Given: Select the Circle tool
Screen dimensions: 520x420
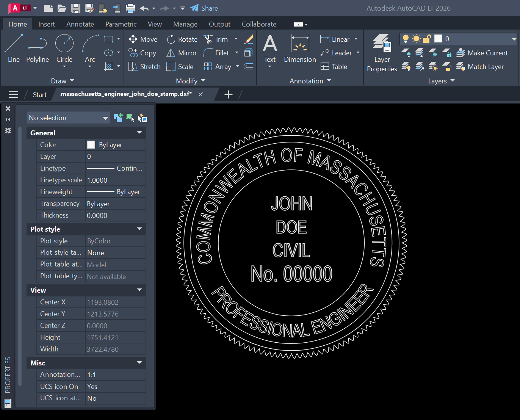Looking at the screenshot, I should pyautogui.click(x=64, y=48).
